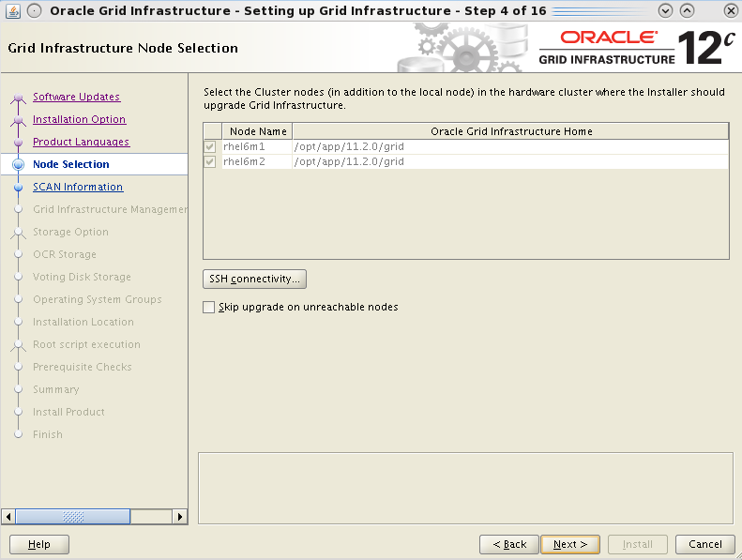Viewport: 742px width, 560px height.
Task: Open the SCAN Information step
Action: tap(78, 187)
